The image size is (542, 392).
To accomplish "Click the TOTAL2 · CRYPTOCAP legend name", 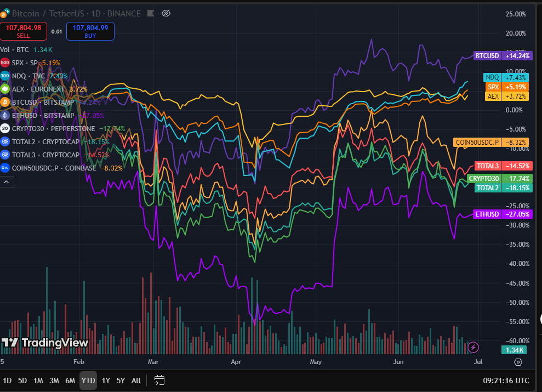I will [x=45, y=142].
